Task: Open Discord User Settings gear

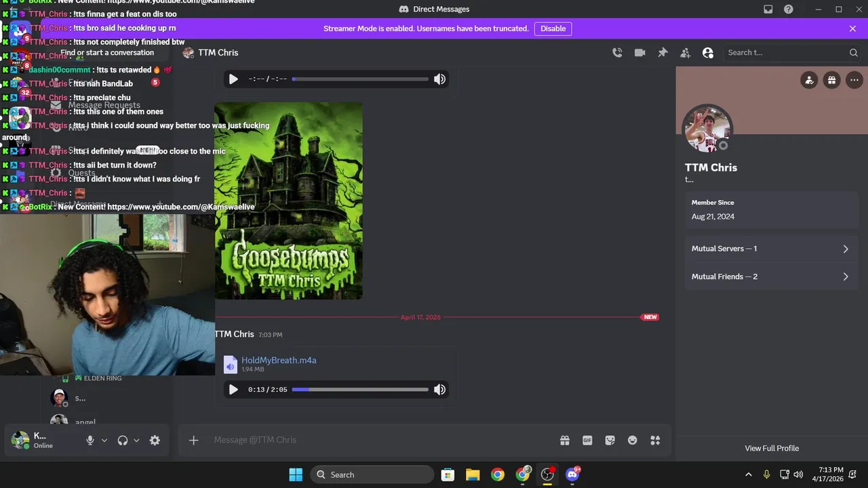Action: [x=155, y=441]
